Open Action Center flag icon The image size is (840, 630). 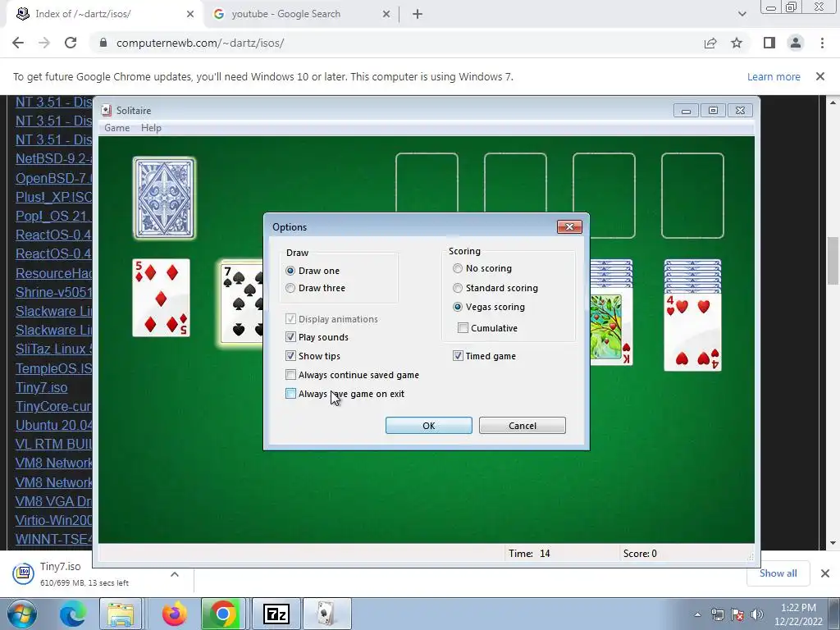coord(737,614)
